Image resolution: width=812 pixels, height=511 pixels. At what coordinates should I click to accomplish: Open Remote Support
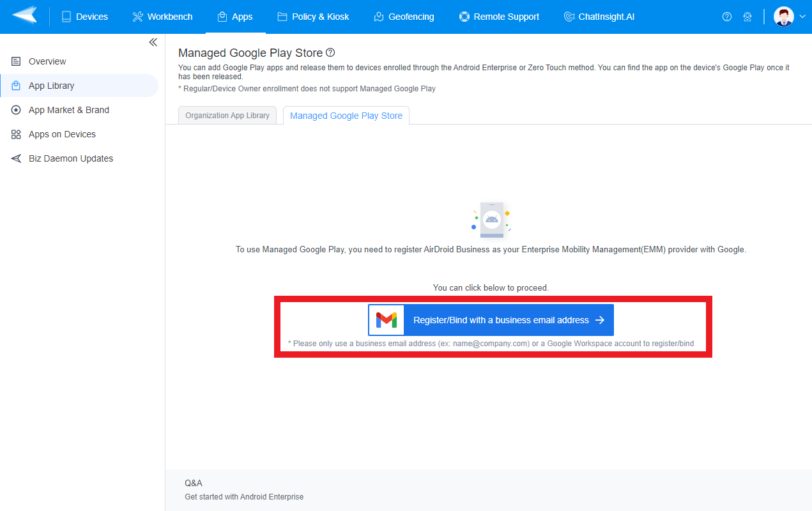coord(499,17)
